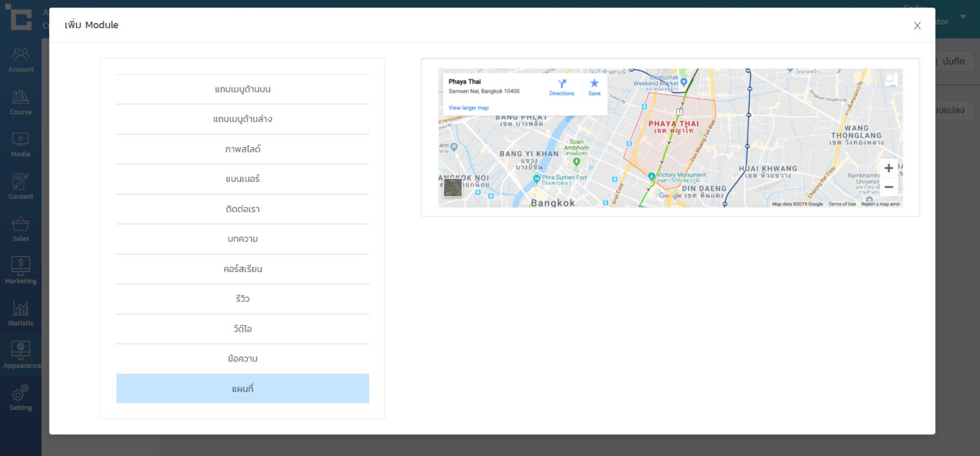Go to the Media section
The width and height of the screenshot is (980, 456).
pos(20,144)
